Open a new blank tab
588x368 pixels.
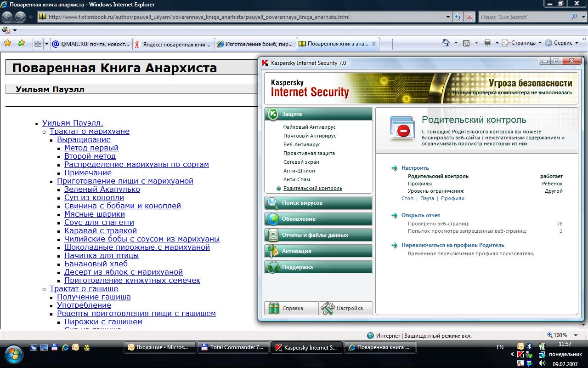coord(386,44)
